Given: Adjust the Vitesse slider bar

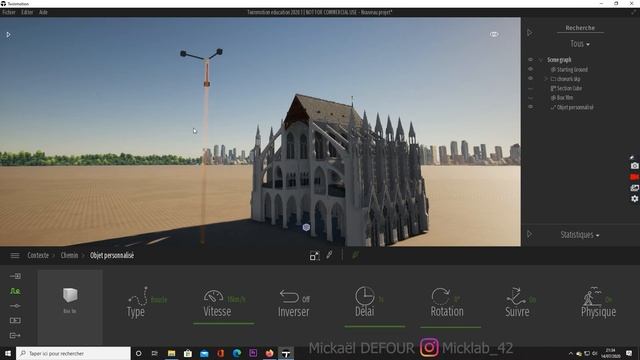Looking at the screenshot, I should click(x=223, y=323).
